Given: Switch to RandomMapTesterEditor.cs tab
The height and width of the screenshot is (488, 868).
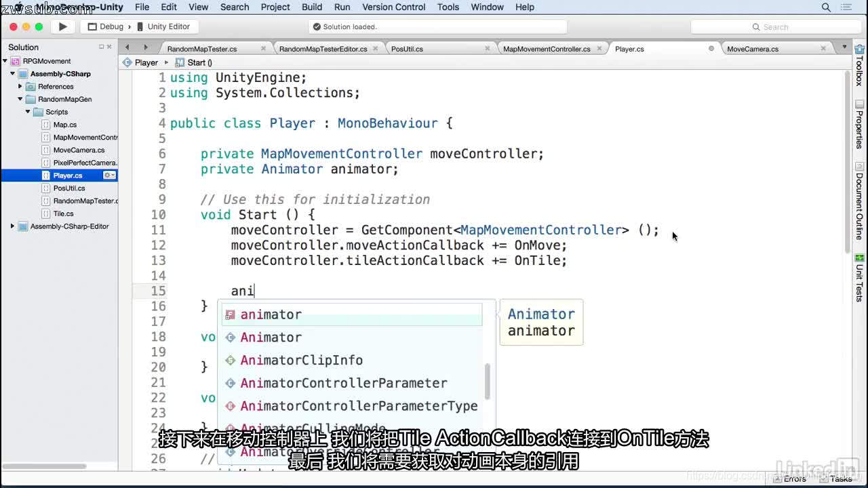Looking at the screenshot, I should pyautogui.click(x=323, y=49).
